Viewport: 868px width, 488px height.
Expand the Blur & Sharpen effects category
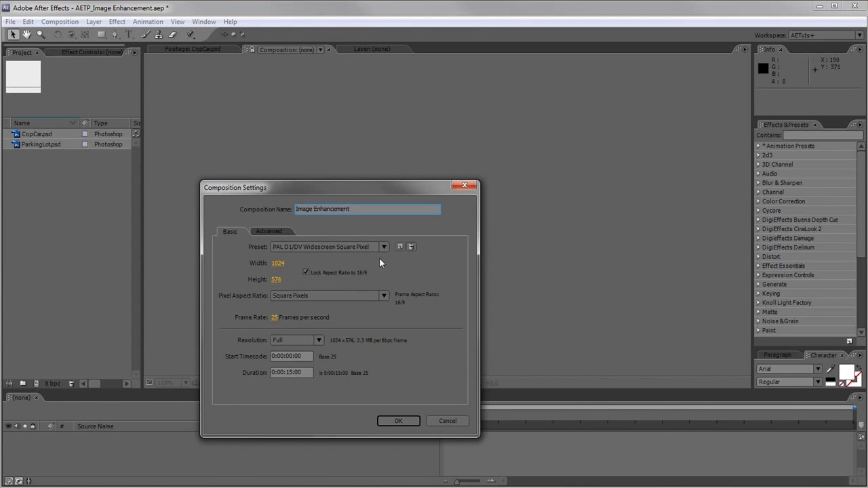pyautogui.click(x=759, y=183)
